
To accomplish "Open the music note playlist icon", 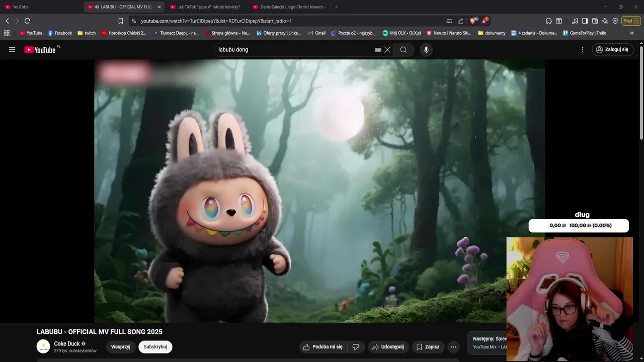I will tap(575, 21).
